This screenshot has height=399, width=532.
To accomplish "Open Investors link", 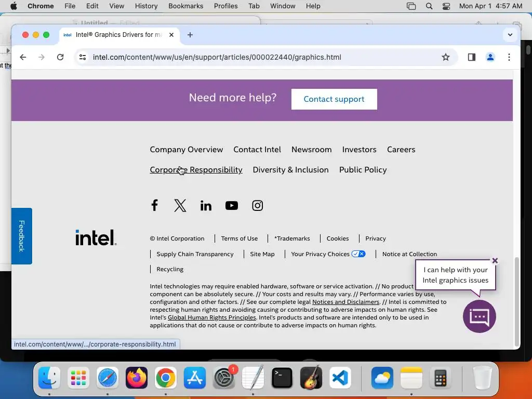I will [360, 150].
